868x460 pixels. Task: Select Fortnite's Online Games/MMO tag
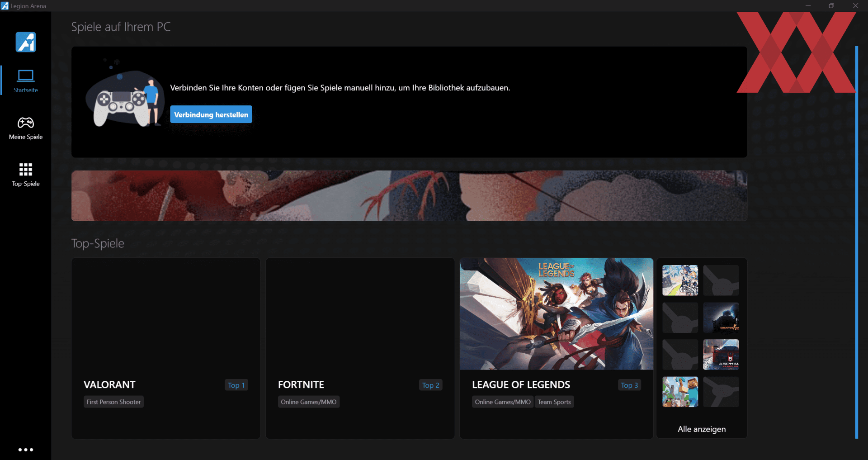click(309, 402)
